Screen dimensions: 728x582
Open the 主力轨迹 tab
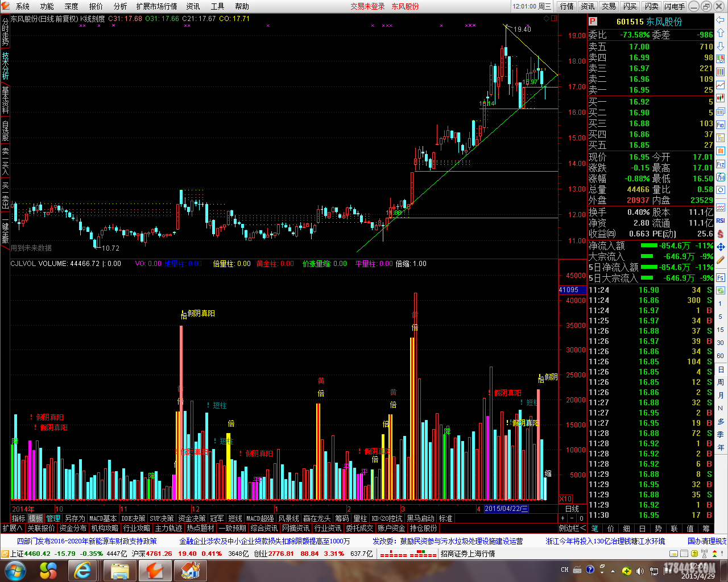click(168, 528)
